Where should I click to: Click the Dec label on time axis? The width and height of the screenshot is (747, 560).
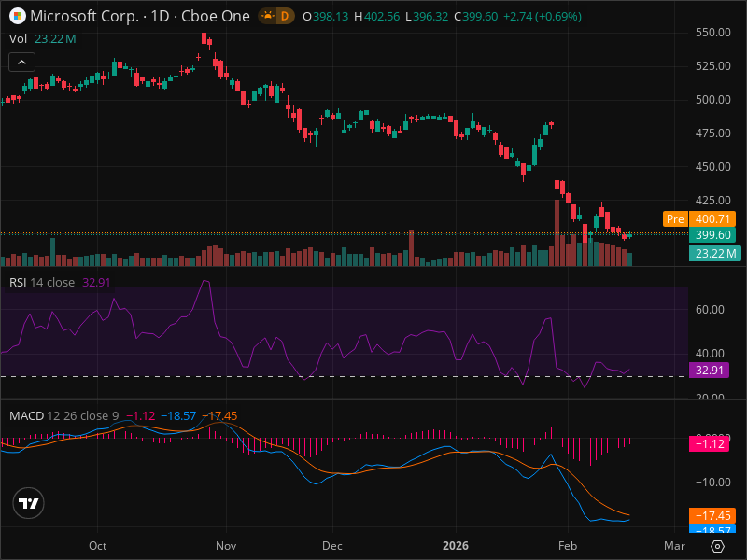point(332,546)
